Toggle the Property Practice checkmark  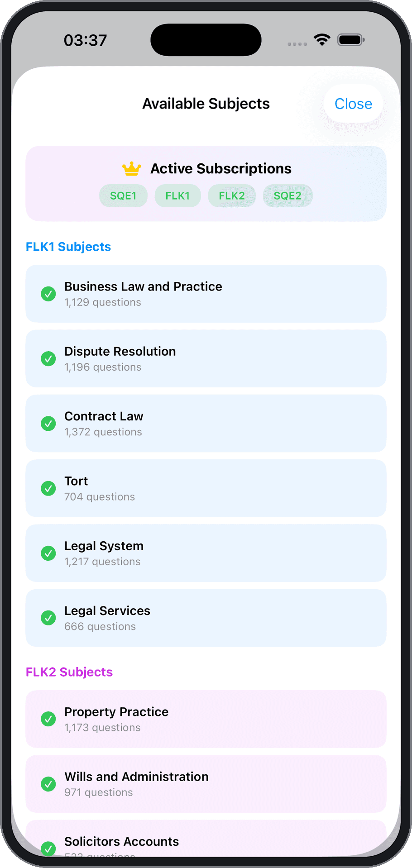[48, 719]
